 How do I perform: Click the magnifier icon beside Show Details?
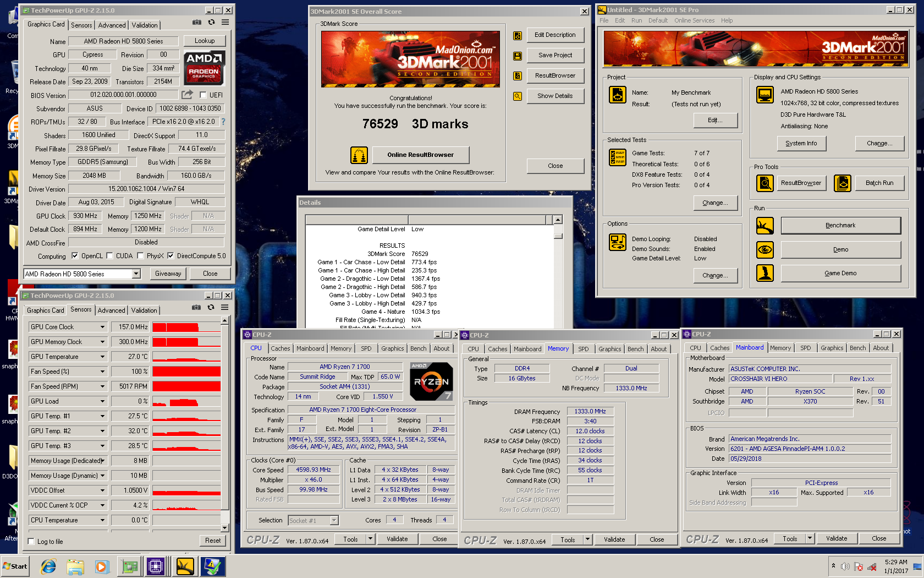(517, 96)
